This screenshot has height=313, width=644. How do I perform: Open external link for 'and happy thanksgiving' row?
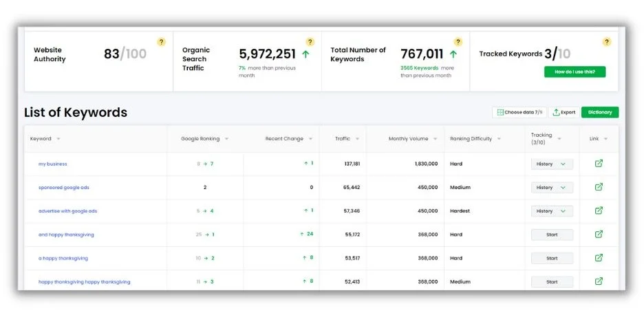599,235
